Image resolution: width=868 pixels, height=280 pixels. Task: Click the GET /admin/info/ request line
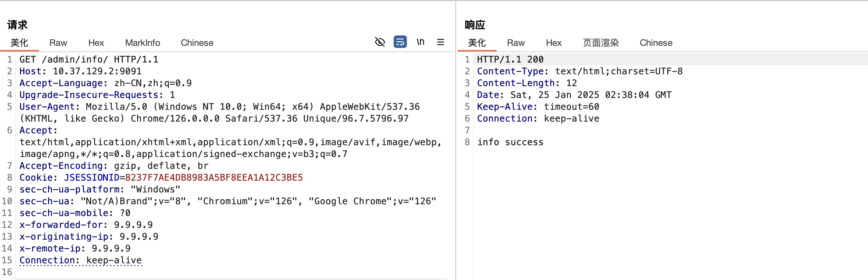89,59
